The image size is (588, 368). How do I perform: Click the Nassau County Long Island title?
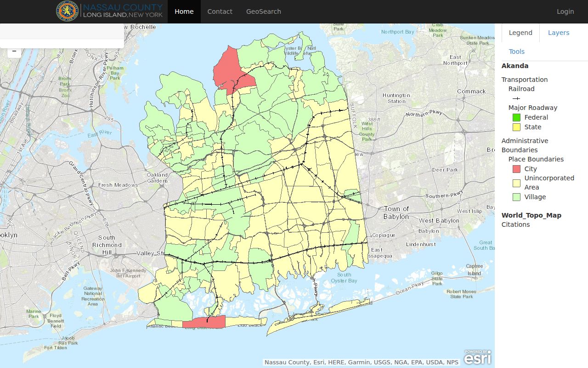123,11
